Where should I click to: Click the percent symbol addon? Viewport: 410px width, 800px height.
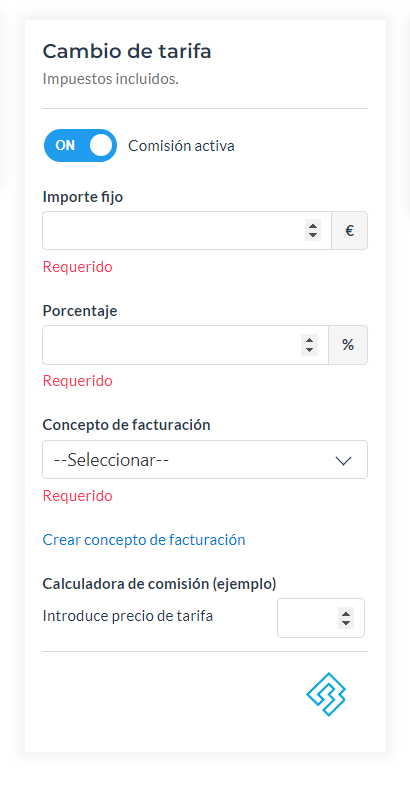[x=348, y=345]
